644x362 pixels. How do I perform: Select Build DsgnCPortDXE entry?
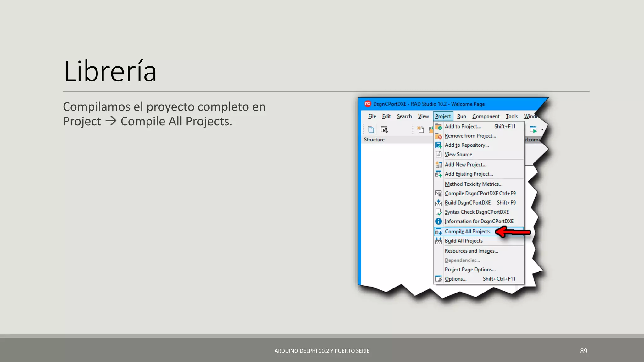pos(479,203)
